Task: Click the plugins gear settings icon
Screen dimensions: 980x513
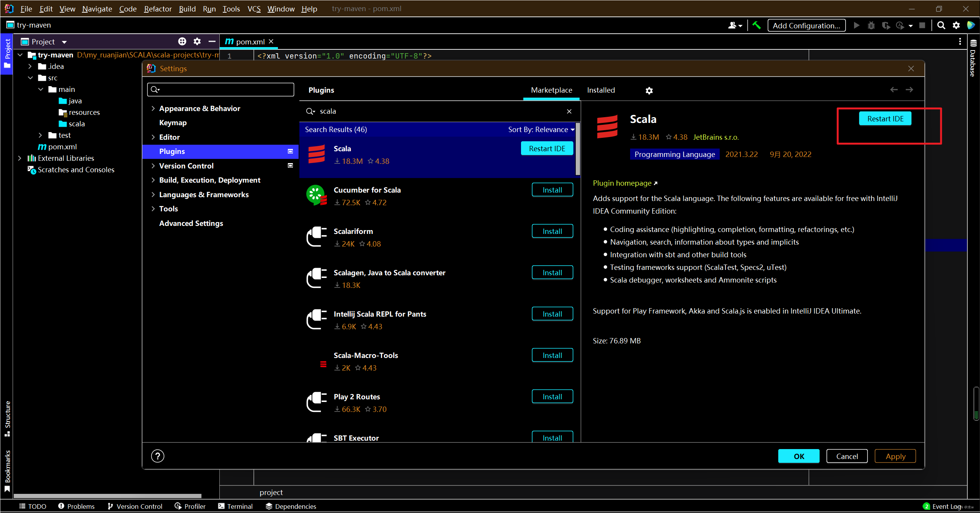Action: click(649, 90)
